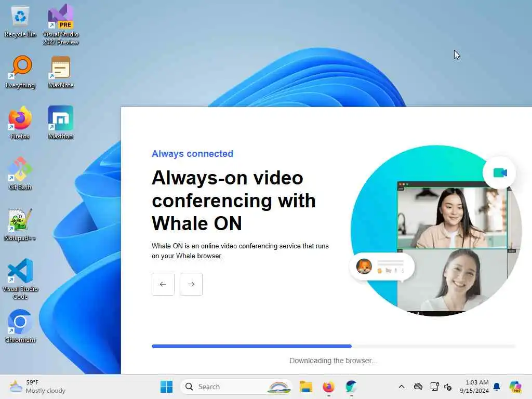Viewport: 532px width, 399px height.
Task: Select the Firefox desktop shortcut
Action: pos(20,123)
